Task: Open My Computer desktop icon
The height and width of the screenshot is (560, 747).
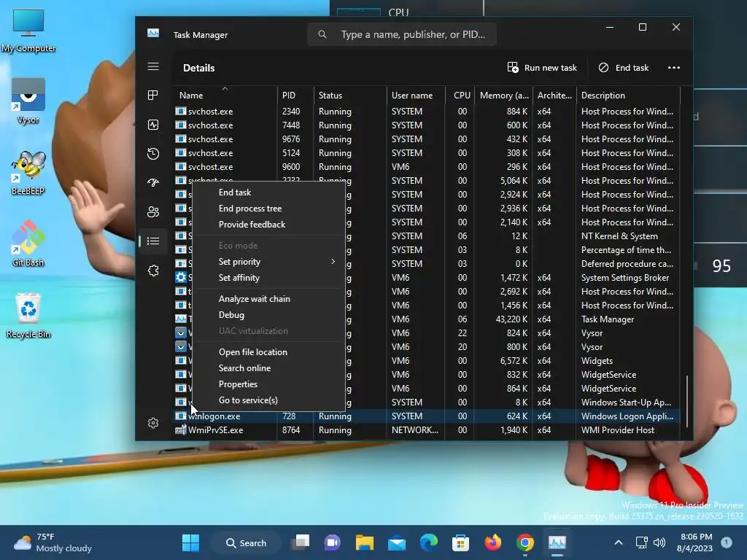Action: (28, 31)
